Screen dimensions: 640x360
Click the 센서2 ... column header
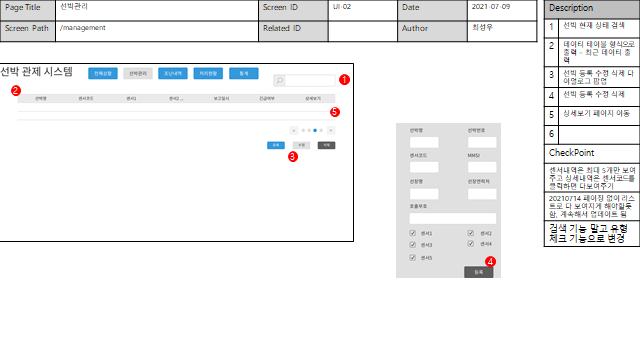176,98
